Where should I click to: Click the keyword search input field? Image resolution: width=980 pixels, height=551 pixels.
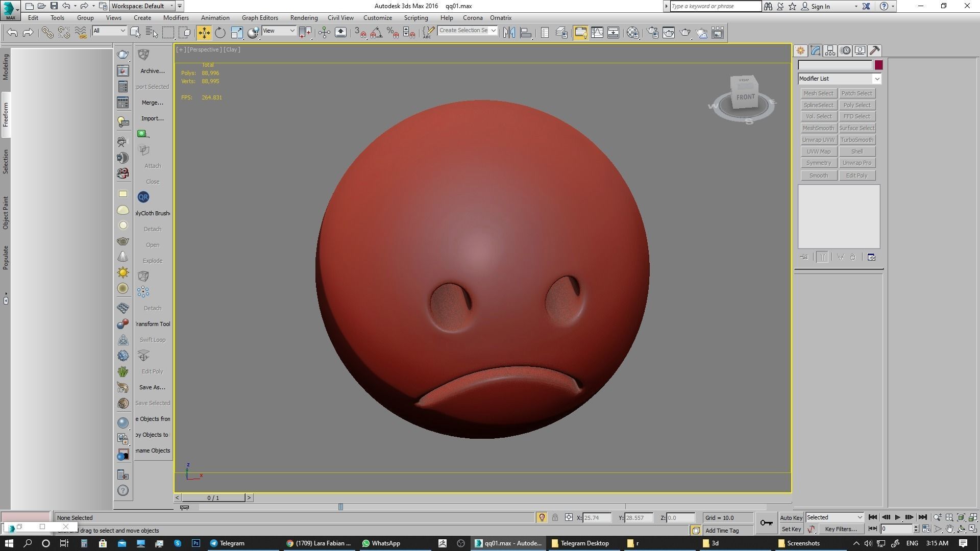pyautogui.click(x=716, y=6)
